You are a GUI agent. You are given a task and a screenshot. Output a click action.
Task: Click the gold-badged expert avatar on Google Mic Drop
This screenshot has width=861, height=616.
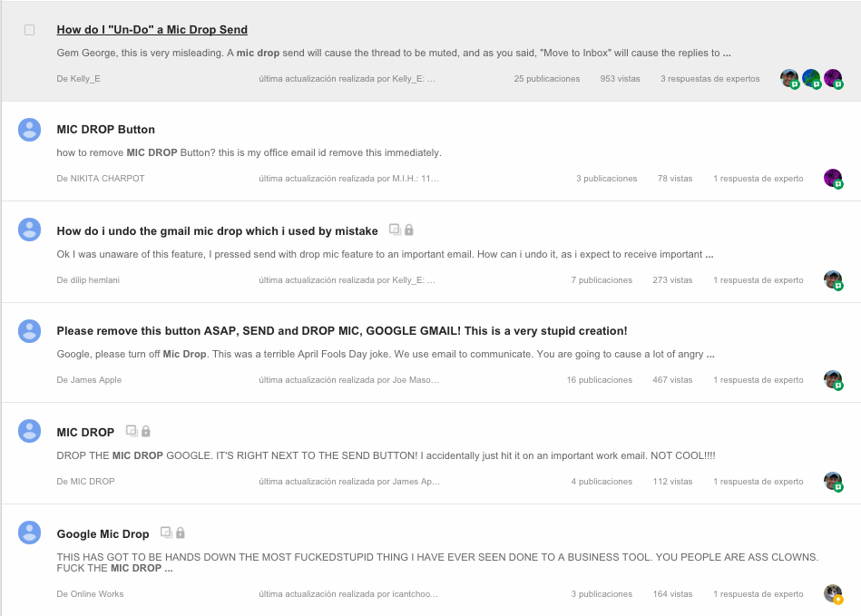[x=833, y=593]
